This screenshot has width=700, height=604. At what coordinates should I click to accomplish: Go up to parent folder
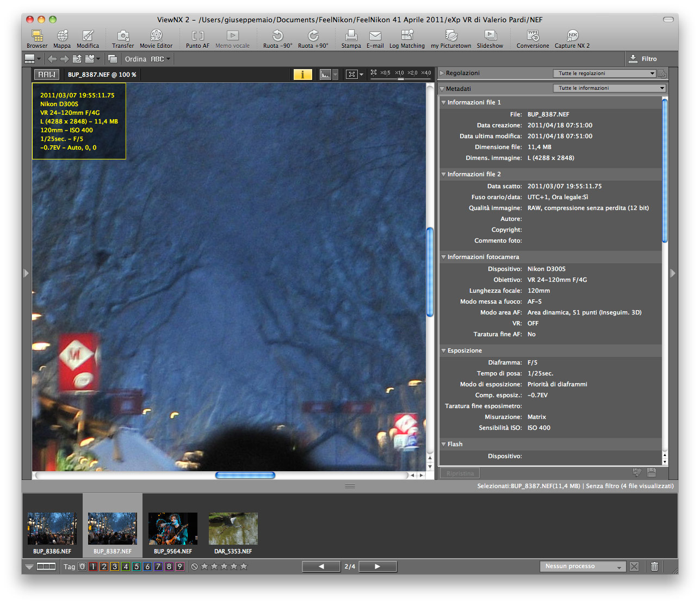[x=77, y=59]
